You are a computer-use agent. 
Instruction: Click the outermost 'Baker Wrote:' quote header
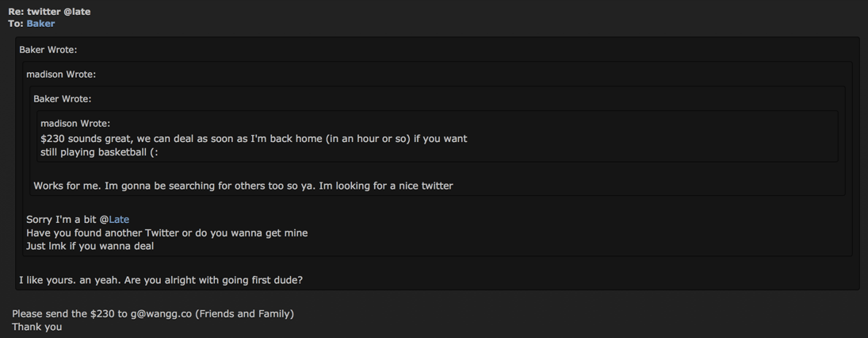pyautogui.click(x=48, y=50)
